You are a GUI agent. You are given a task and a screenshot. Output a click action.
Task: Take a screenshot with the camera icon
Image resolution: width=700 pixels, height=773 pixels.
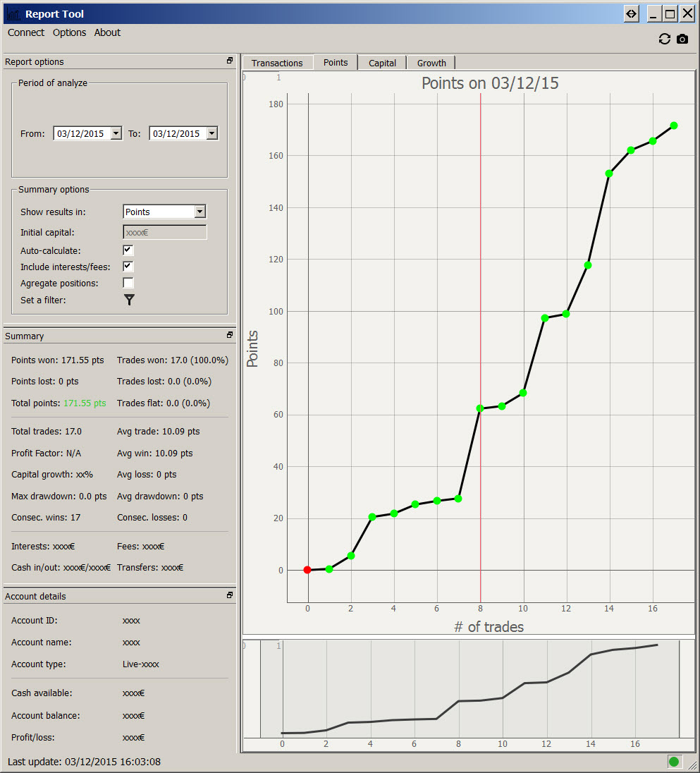pyautogui.click(x=682, y=39)
